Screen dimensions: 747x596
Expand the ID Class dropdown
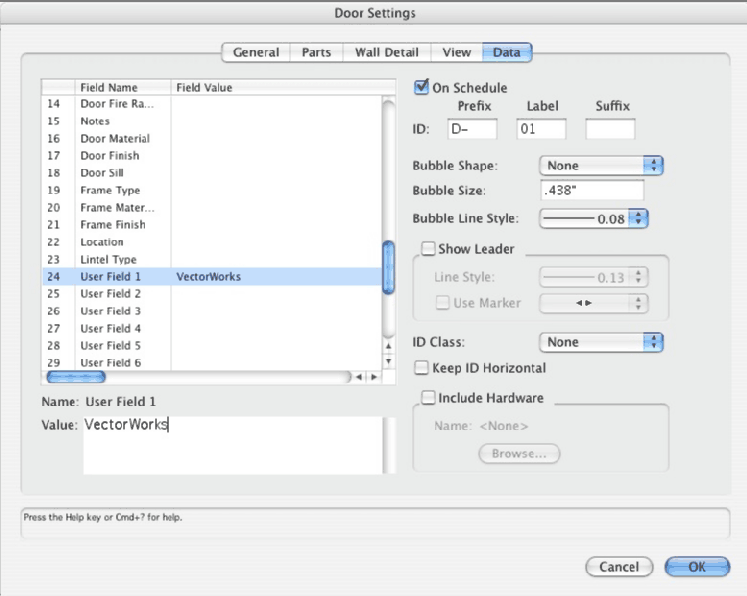(601, 342)
